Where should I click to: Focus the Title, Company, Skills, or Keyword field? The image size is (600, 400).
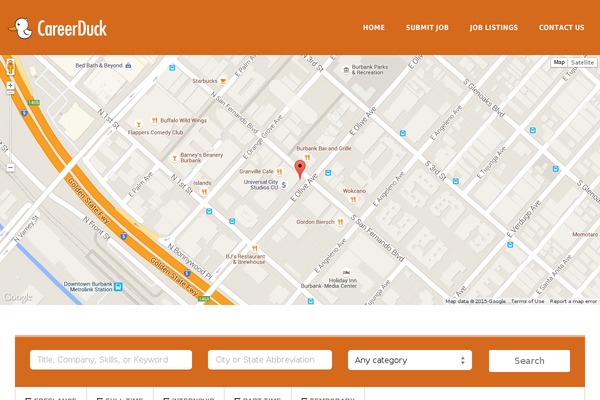coord(111,360)
